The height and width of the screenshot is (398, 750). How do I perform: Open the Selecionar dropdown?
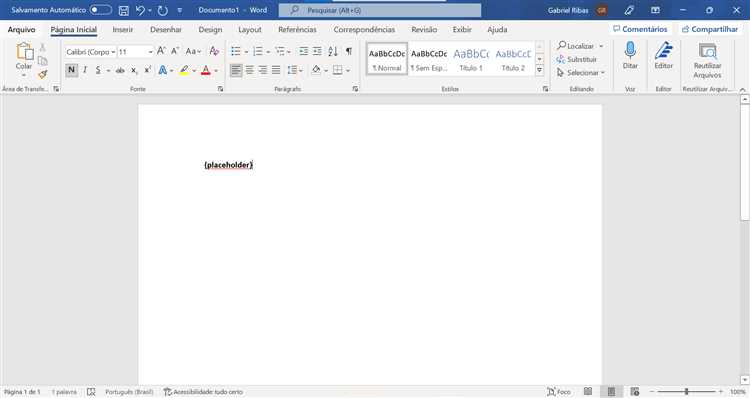click(581, 73)
